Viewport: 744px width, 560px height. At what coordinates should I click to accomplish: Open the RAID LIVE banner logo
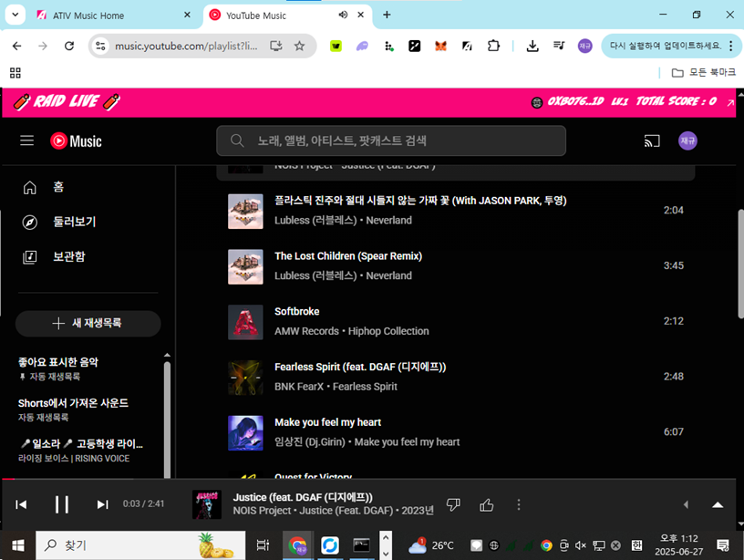(x=67, y=101)
